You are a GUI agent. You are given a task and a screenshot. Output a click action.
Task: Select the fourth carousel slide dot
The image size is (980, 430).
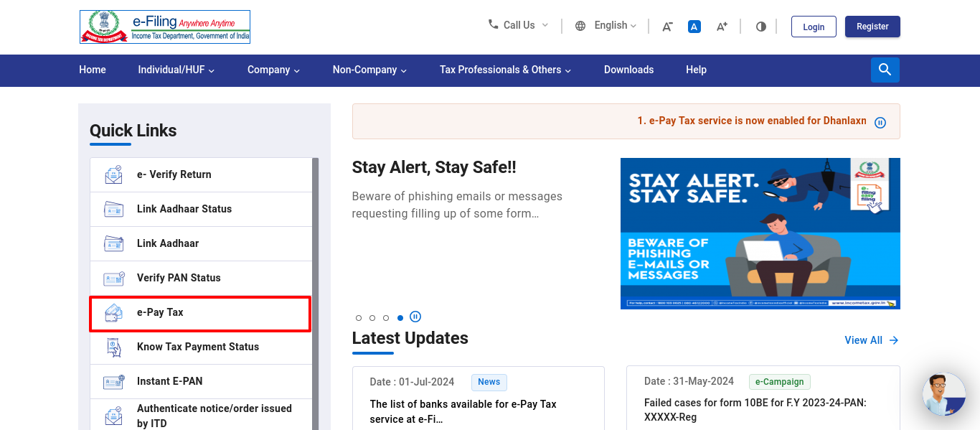point(400,318)
